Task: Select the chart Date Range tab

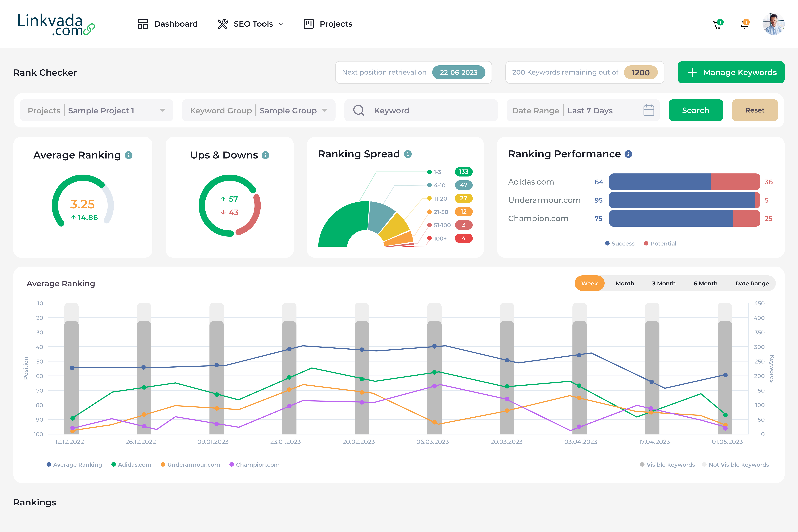Action: [x=752, y=283]
